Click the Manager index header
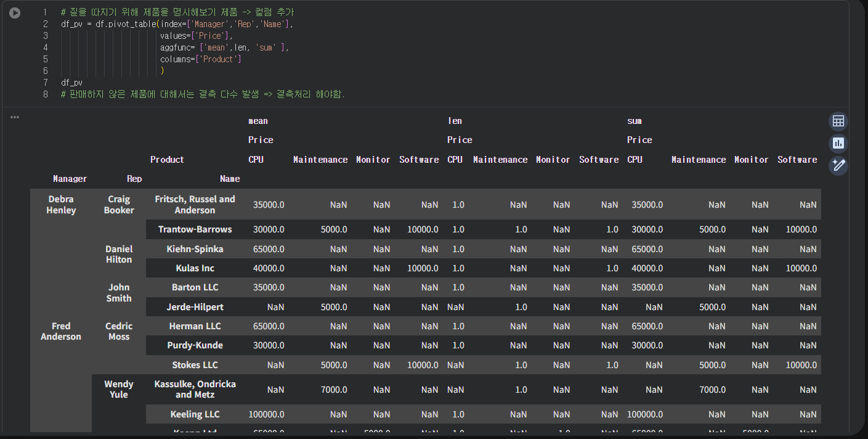 [70, 179]
